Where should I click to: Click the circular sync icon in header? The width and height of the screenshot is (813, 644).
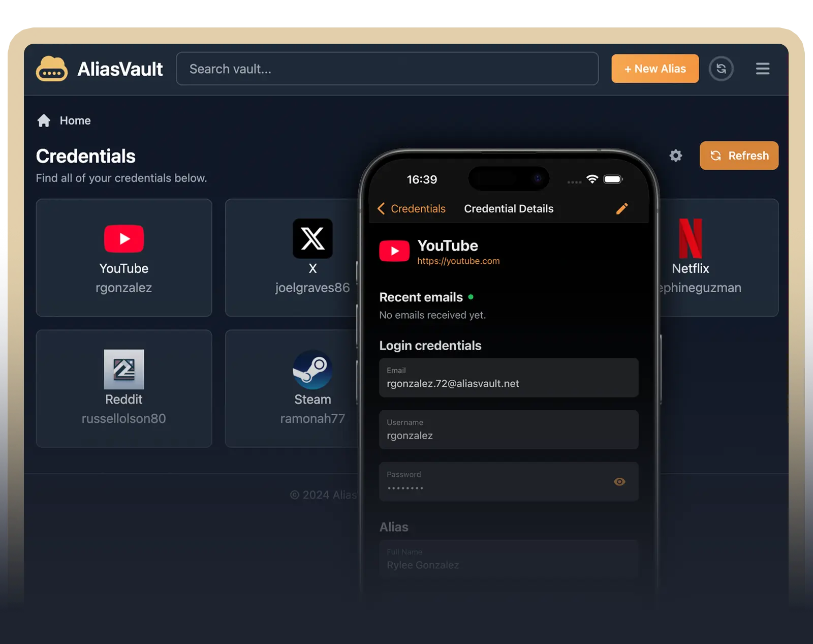[721, 69]
